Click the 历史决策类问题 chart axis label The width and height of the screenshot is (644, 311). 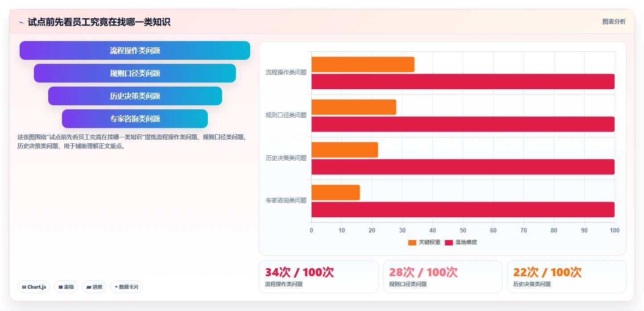[286, 158]
